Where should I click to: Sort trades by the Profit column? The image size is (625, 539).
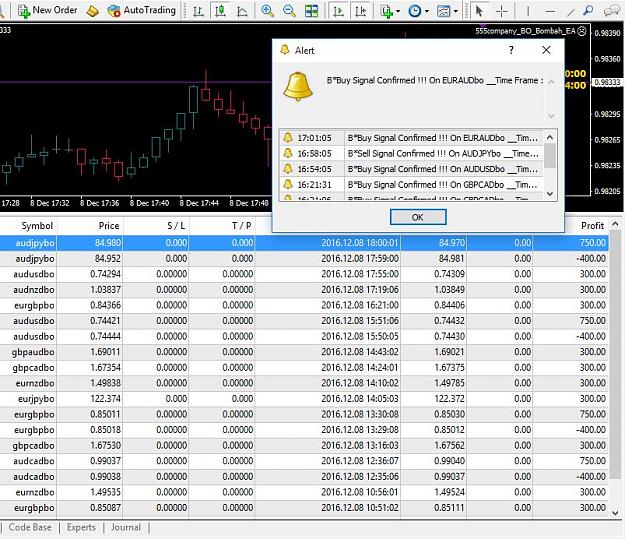pyautogui.click(x=592, y=226)
